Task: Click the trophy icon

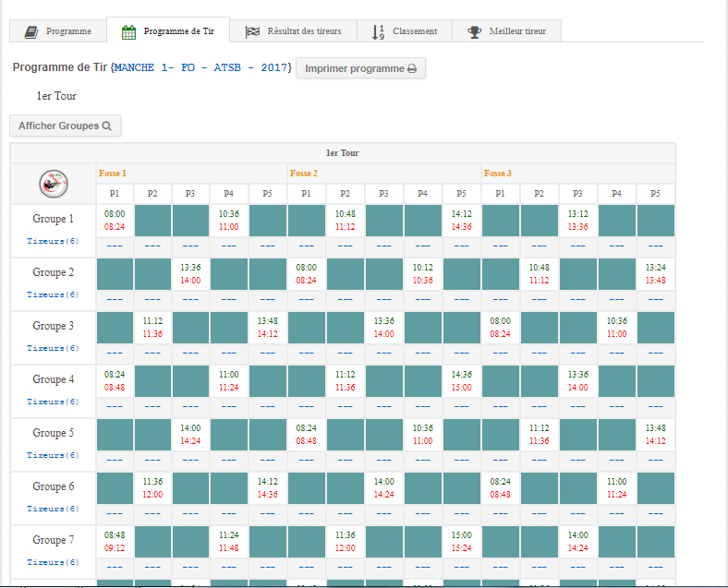Action: click(474, 32)
